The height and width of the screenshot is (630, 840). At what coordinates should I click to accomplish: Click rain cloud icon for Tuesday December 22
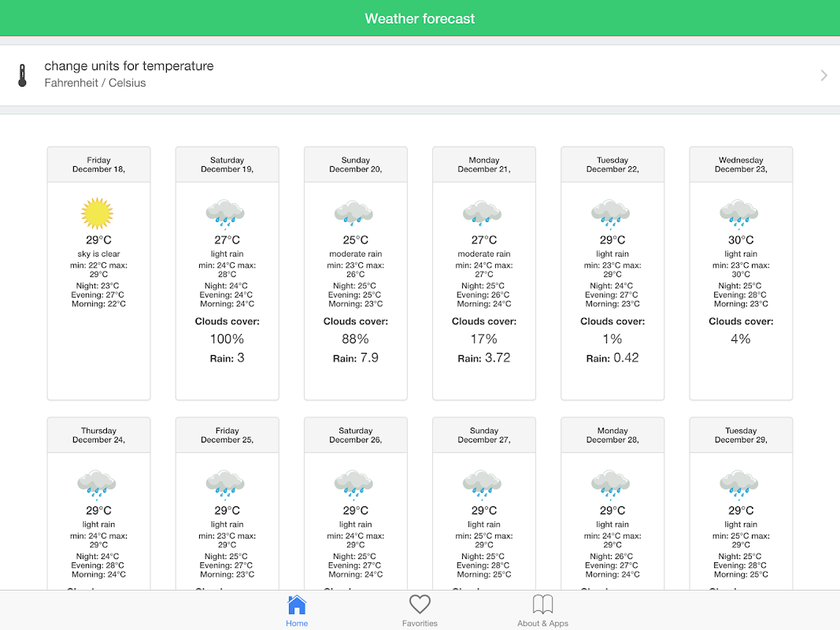[611, 213]
